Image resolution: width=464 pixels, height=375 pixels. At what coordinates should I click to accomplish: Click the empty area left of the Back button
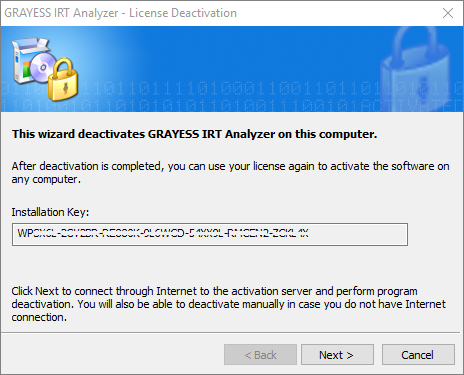[113, 355]
